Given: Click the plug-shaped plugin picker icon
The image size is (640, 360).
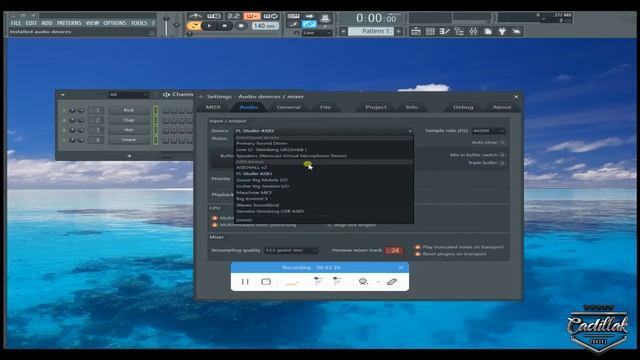Looking at the screenshot, I should [x=502, y=31].
